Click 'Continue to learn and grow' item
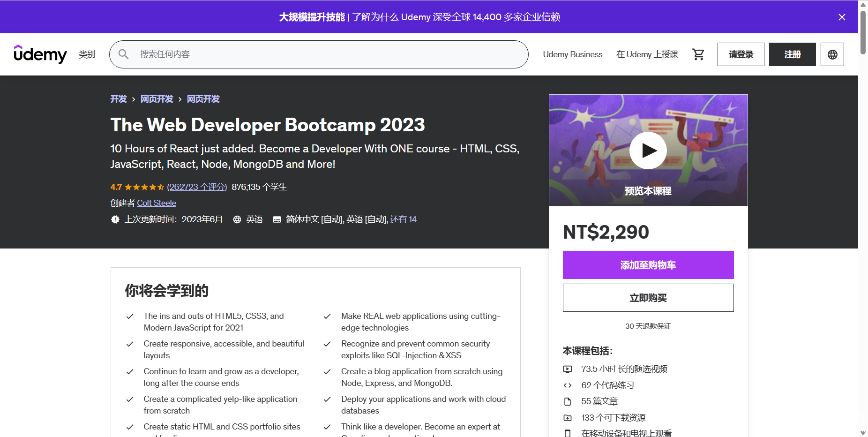Image resolution: width=868 pixels, height=437 pixels. coord(221,377)
